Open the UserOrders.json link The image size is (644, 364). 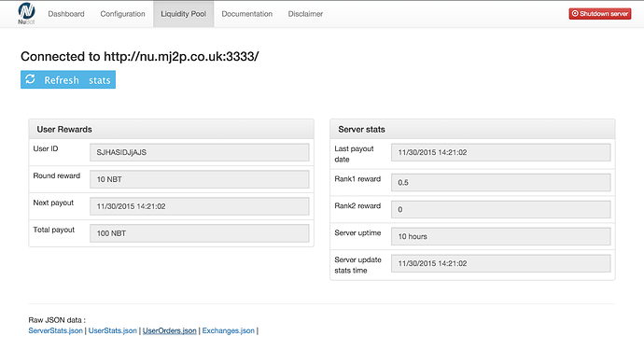point(170,330)
